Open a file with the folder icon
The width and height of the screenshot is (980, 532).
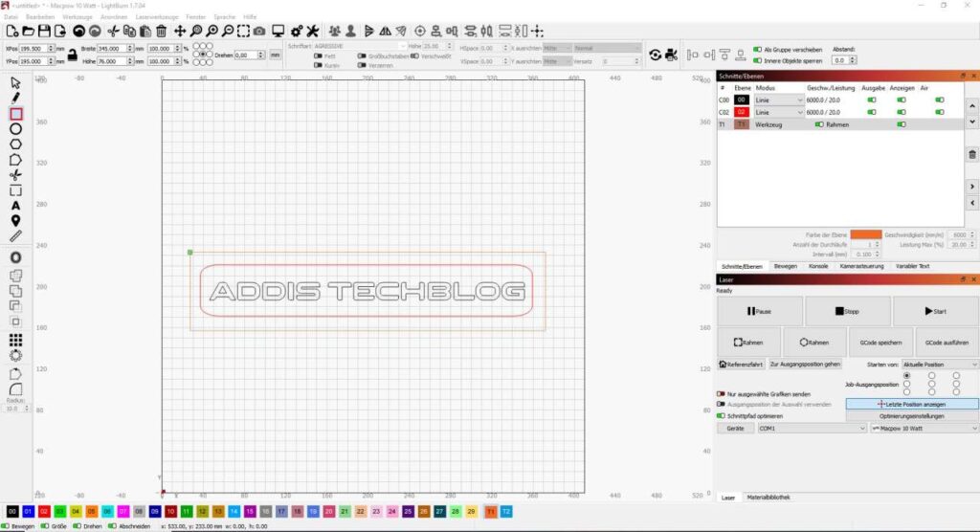pyautogui.click(x=28, y=31)
